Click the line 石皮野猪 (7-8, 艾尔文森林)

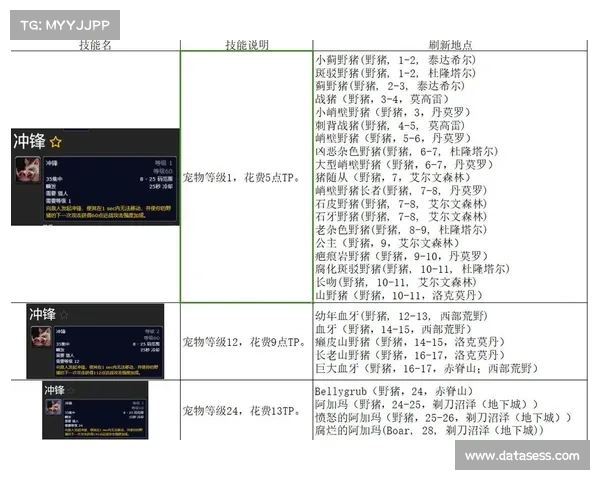tap(401, 204)
